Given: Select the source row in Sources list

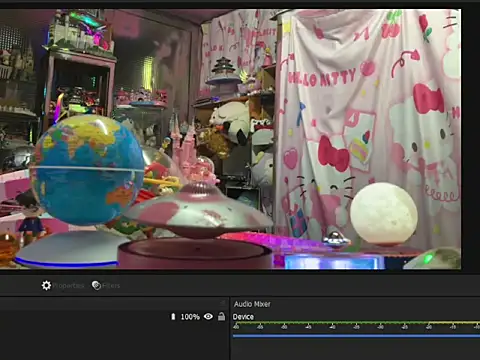Looking at the screenshot, I should [x=114, y=317].
